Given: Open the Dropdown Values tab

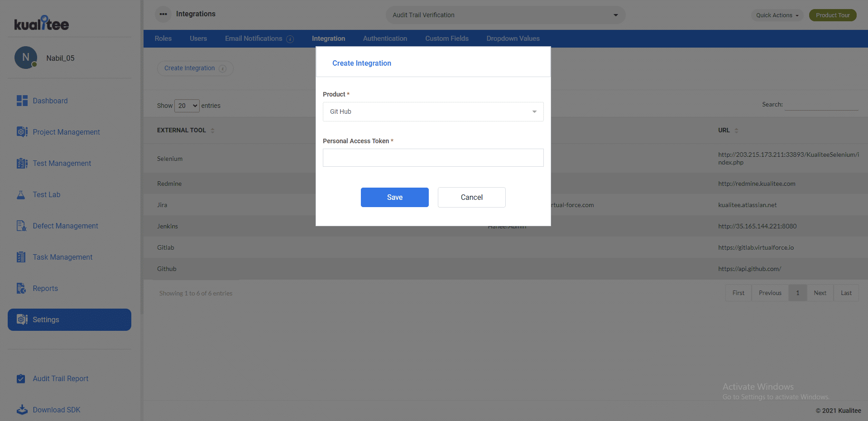Looking at the screenshot, I should point(513,39).
